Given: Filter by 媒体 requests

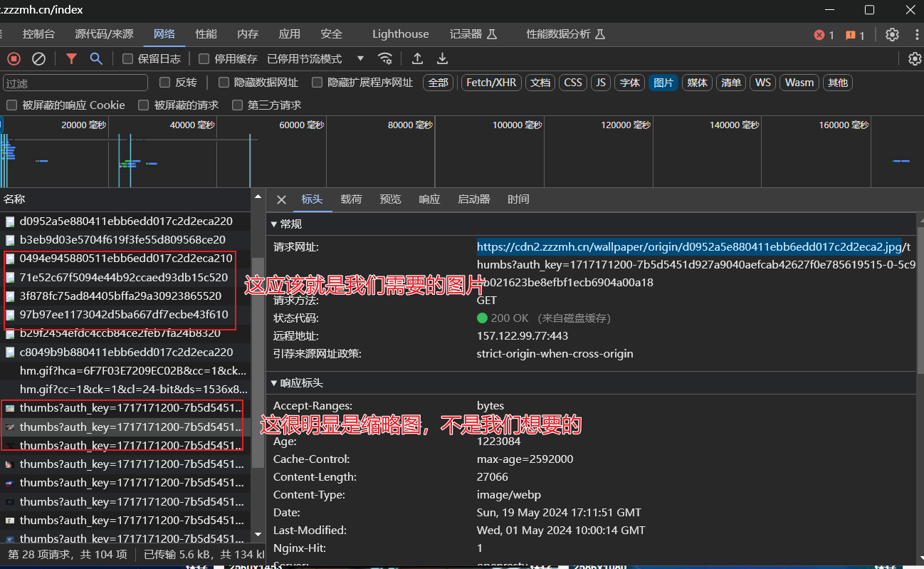Looking at the screenshot, I should point(697,83).
